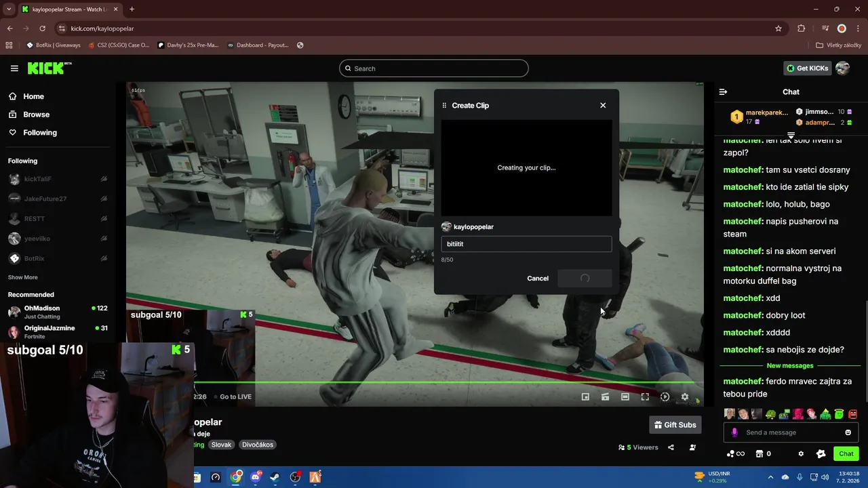Open yeevilko followed channel
The height and width of the screenshot is (488, 868).
(x=58, y=239)
